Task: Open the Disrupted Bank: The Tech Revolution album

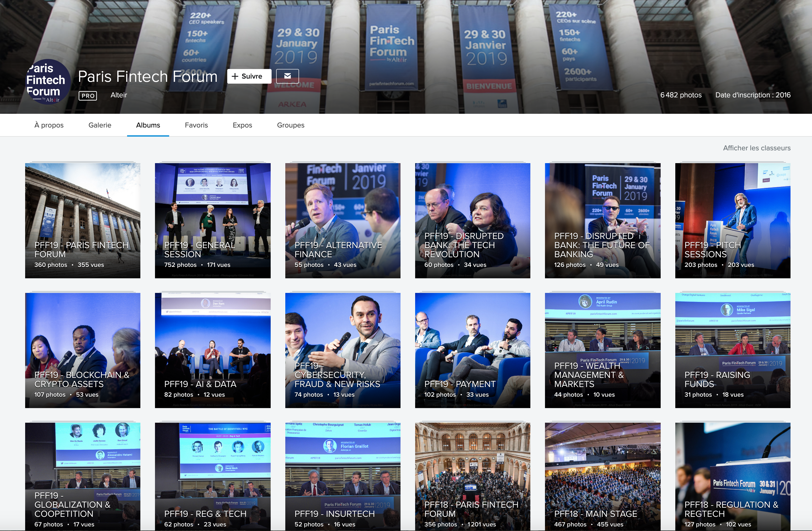Action: 473,220
